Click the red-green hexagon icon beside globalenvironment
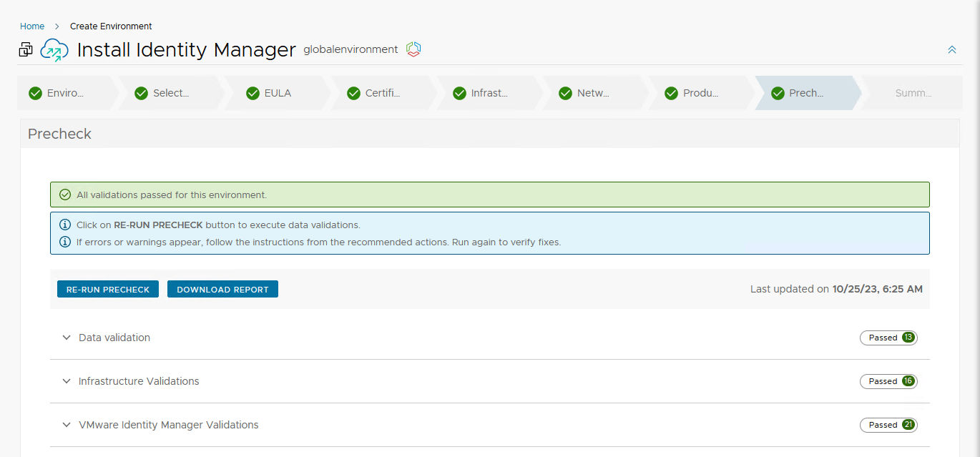980x457 pixels. [x=413, y=49]
